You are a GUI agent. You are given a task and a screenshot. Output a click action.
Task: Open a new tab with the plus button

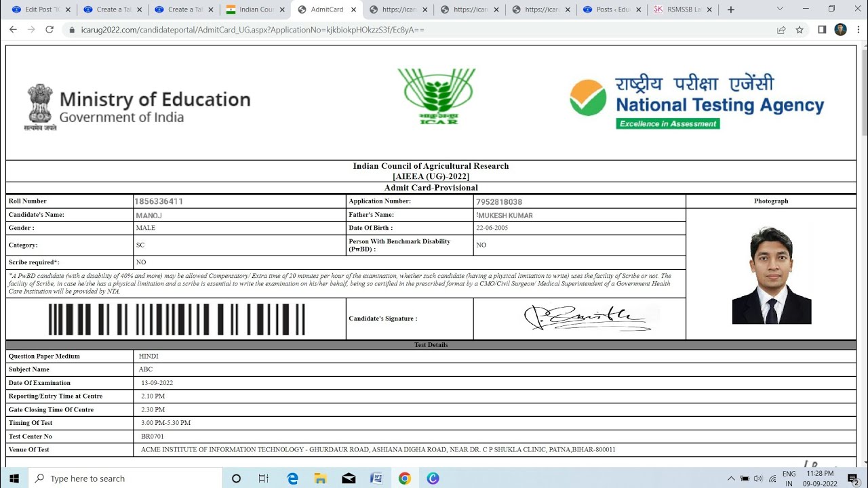coord(731,9)
